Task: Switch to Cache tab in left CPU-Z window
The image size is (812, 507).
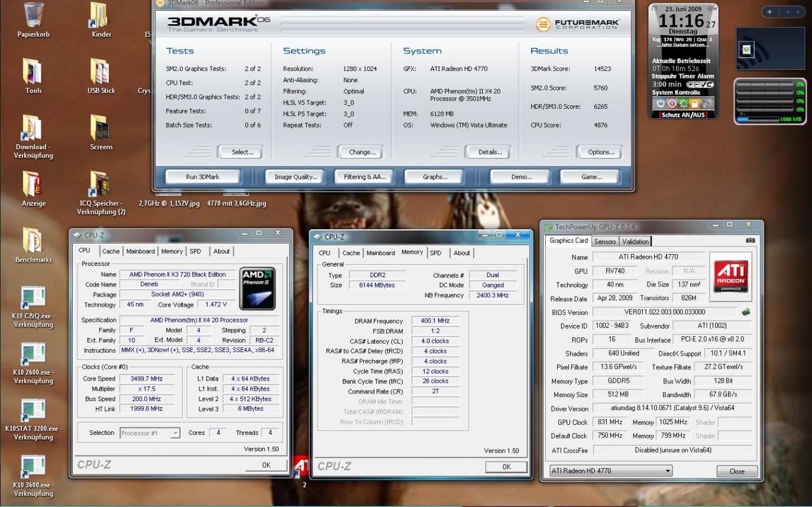Action: pyautogui.click(x=111, y=251)
